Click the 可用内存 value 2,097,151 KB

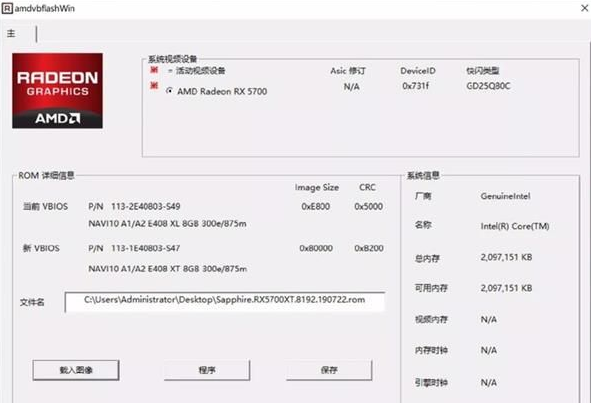(x=506, y=288)
